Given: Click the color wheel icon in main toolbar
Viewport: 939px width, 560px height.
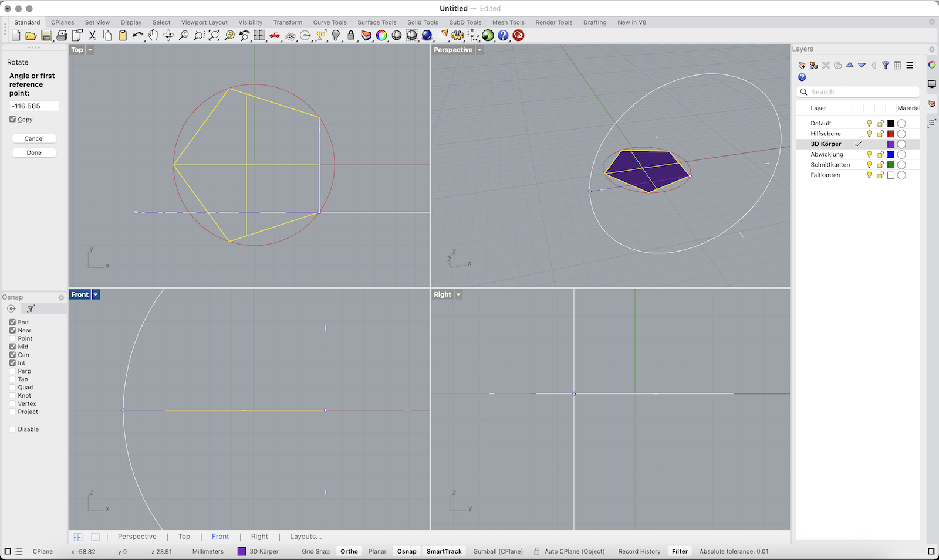Looking at the screenshot, I should [381, 36].
